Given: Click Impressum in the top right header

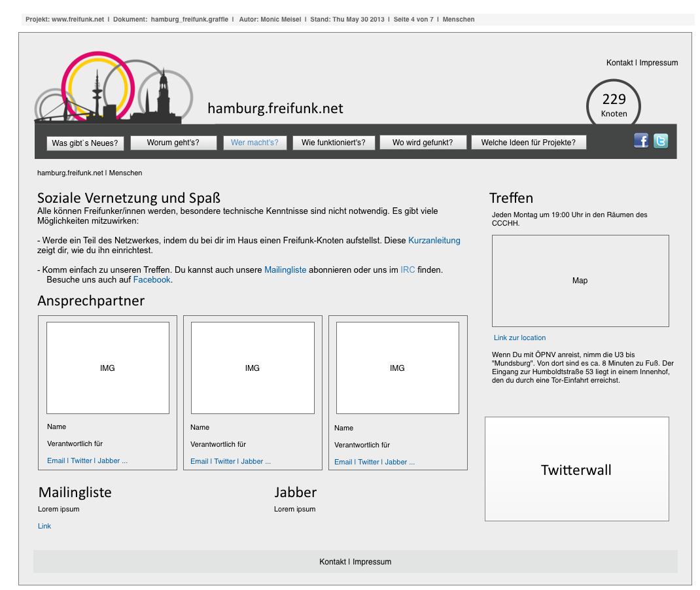Looking at the screenshot, I should [659, 63].
